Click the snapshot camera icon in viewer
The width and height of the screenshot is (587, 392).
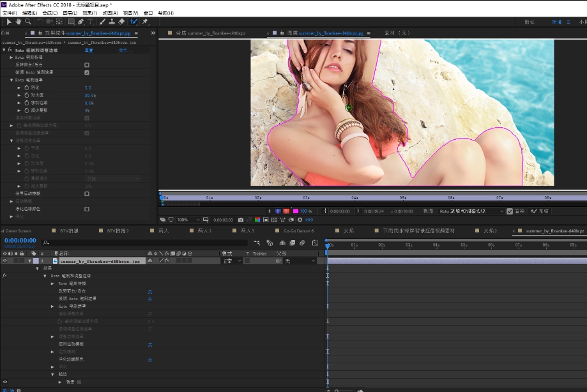[241, 220]
